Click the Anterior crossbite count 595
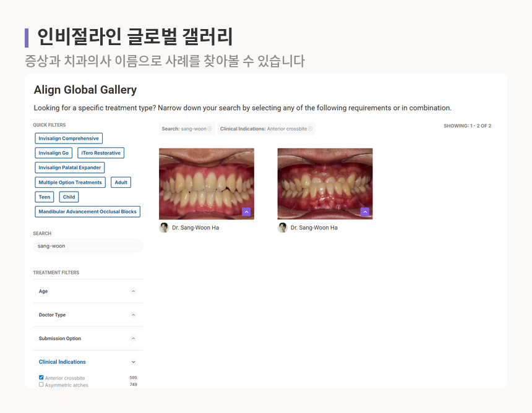The width and height of the screenshot is (532, 413). 134,377
